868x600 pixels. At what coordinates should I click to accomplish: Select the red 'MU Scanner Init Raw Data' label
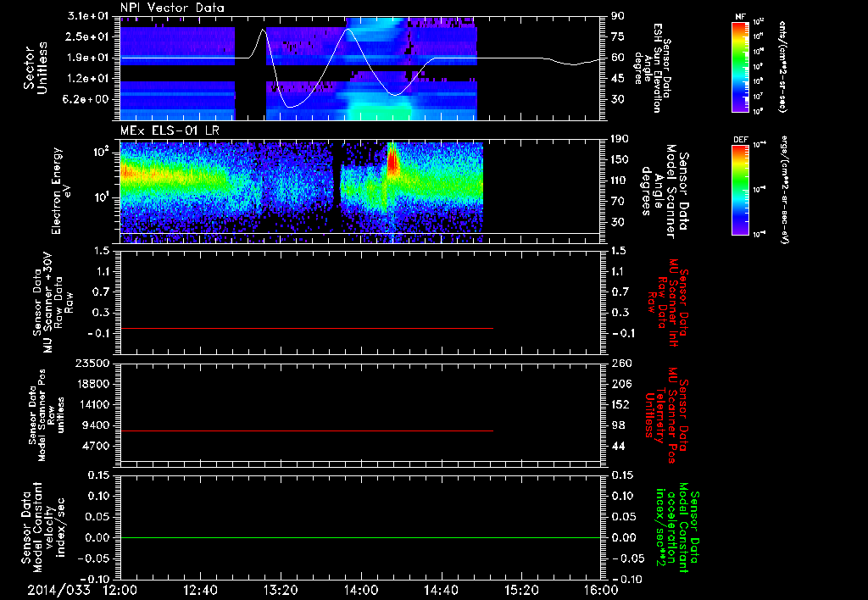pyautogui.click(x=667, y=303)
